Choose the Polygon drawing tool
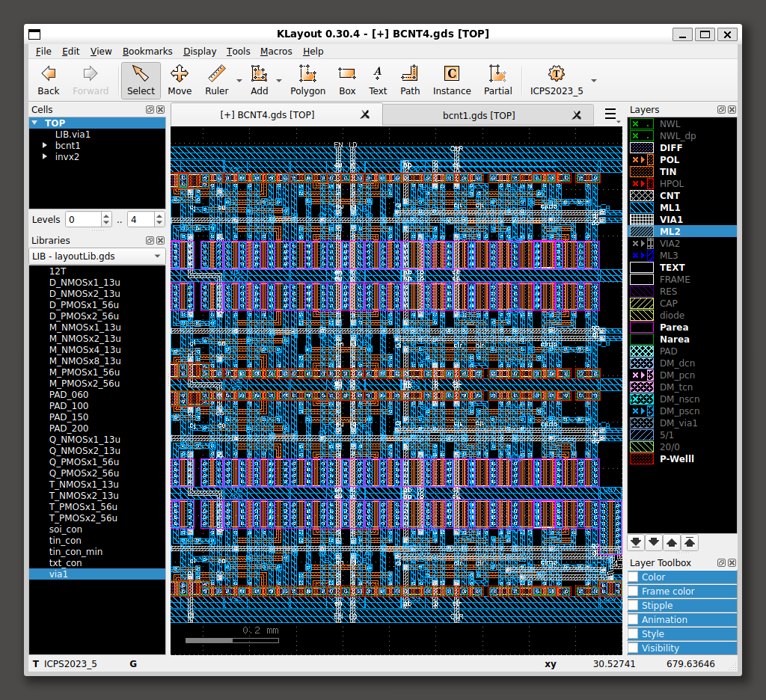 [x=307, y=81]
